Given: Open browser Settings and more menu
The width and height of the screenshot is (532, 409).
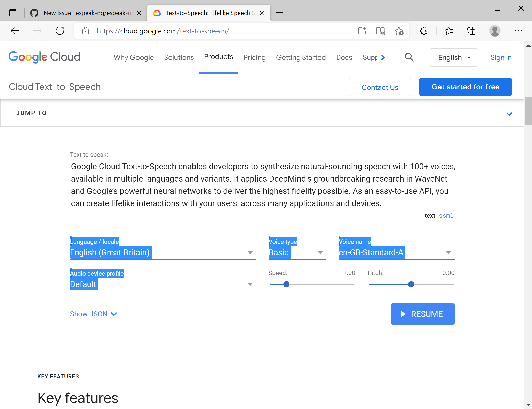Looking at the screenshot, I should click(x=518, y=31).
